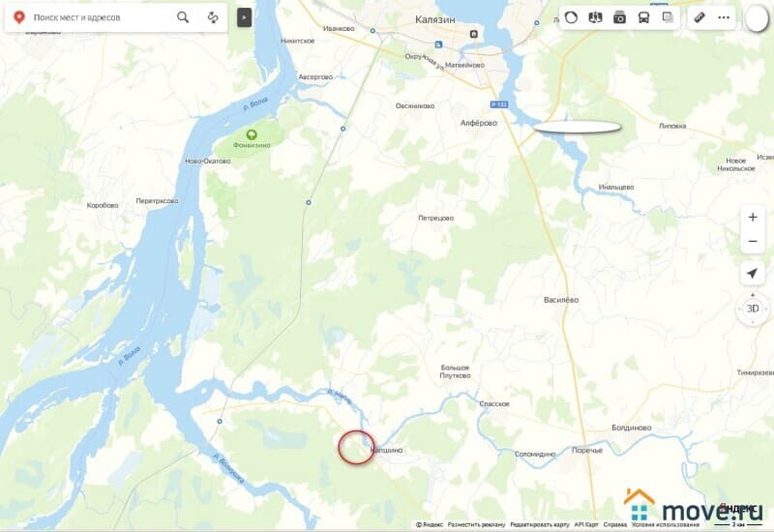The image size is (774, 532).
Task: Open the three-dots more menu
Action: (724, 17)
